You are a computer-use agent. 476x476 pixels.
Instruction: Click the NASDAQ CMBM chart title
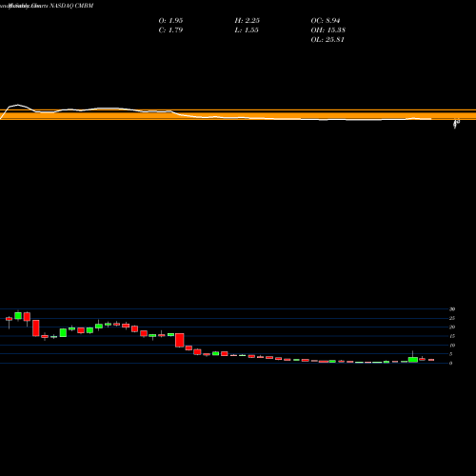pyautogui.click(x=71, y=6)
